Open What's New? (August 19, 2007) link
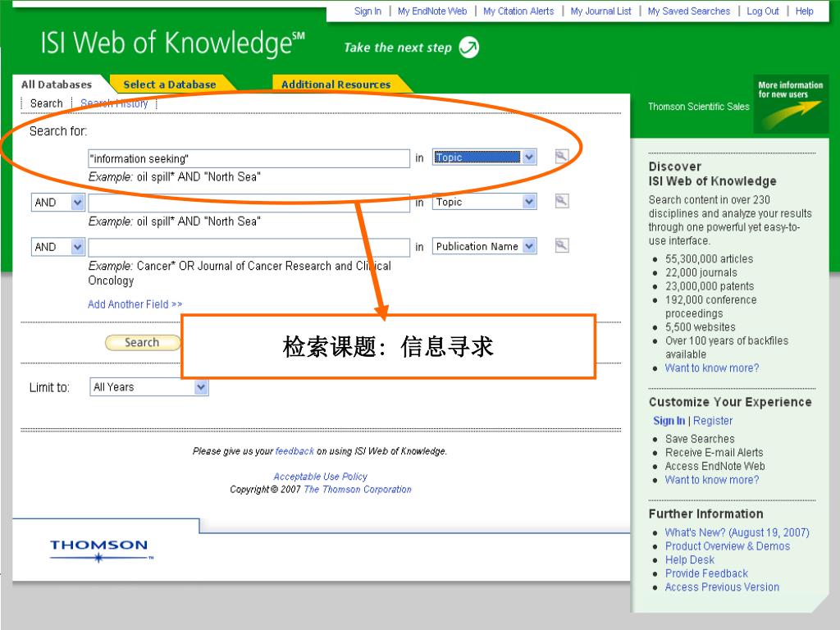Viewport: 840px width, 630px height. click(737, 532)
